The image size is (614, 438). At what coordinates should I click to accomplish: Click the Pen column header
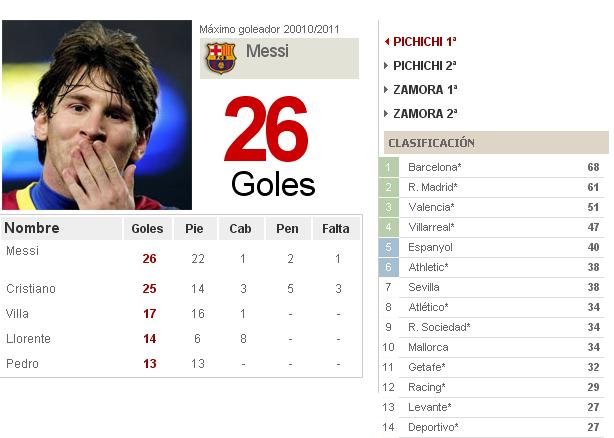coord(287,229)
